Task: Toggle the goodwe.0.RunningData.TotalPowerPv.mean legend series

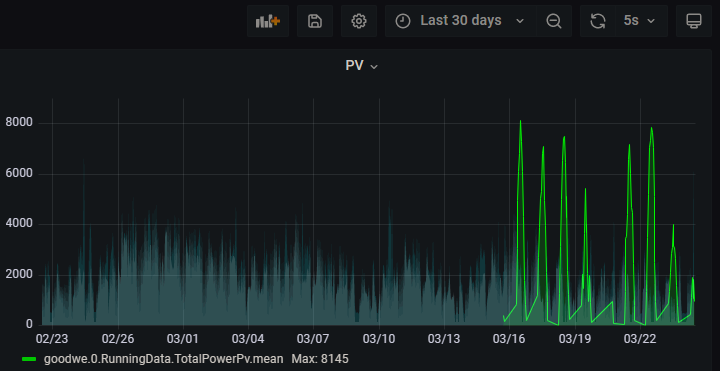Action: click(x=163, y=359)
